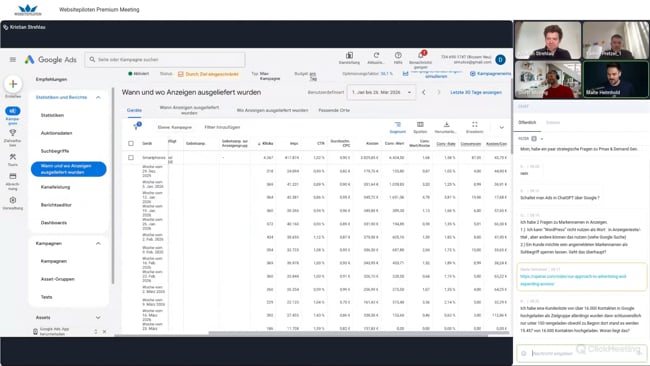Select Malte Helmhold video thumbnail
Viewport: 650px width, 366px height.
pyautogui.click(x=616, y=80)
